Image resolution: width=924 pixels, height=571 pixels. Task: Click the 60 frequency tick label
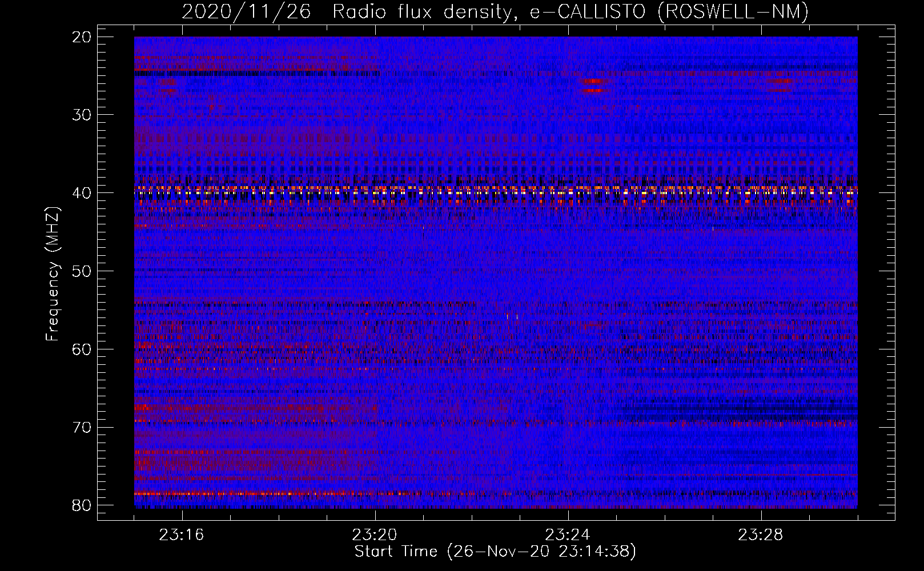point(82,349)
